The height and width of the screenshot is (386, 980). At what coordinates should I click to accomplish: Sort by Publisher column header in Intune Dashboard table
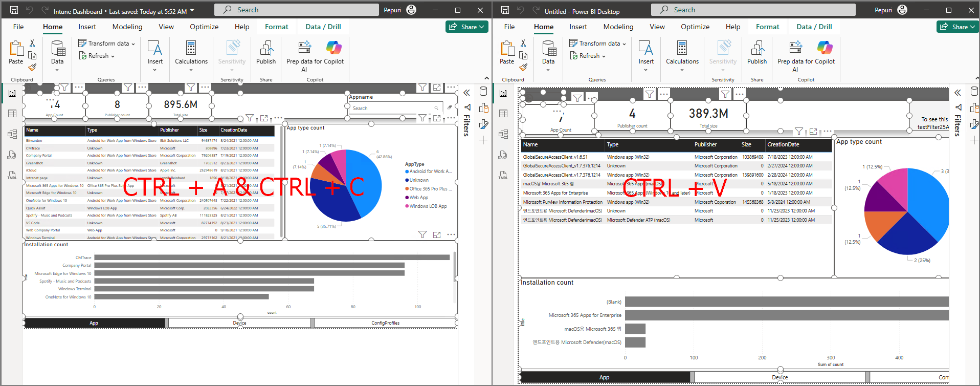click(x=169, y=130)
